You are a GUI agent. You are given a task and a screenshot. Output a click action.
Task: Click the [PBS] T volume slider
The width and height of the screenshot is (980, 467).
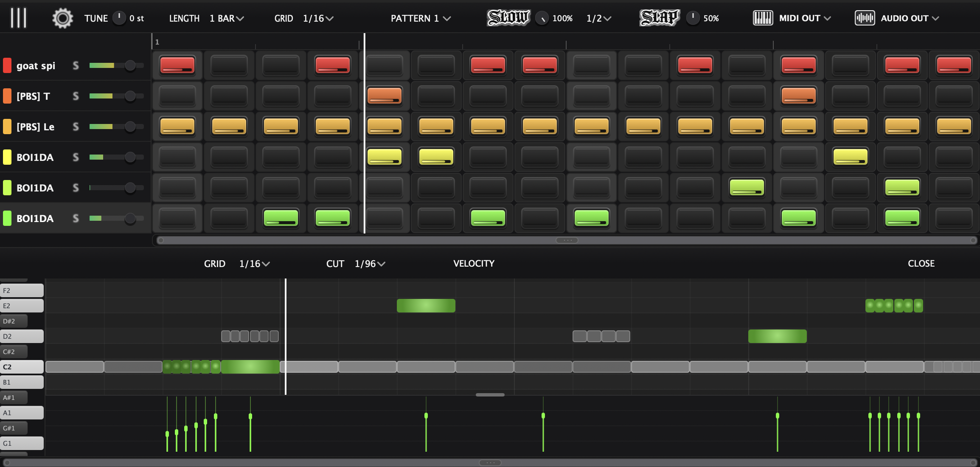pyautogui.click(x=116, y=96)
